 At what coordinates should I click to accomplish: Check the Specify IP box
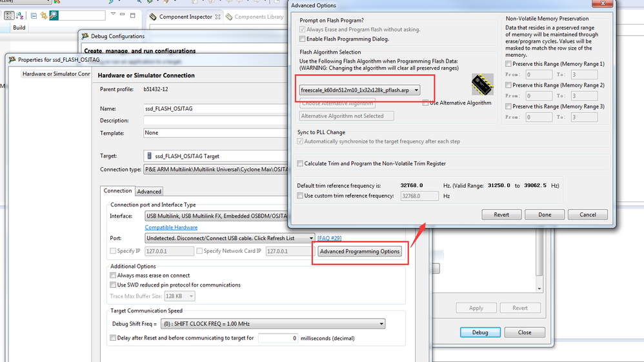pos(113,250)
